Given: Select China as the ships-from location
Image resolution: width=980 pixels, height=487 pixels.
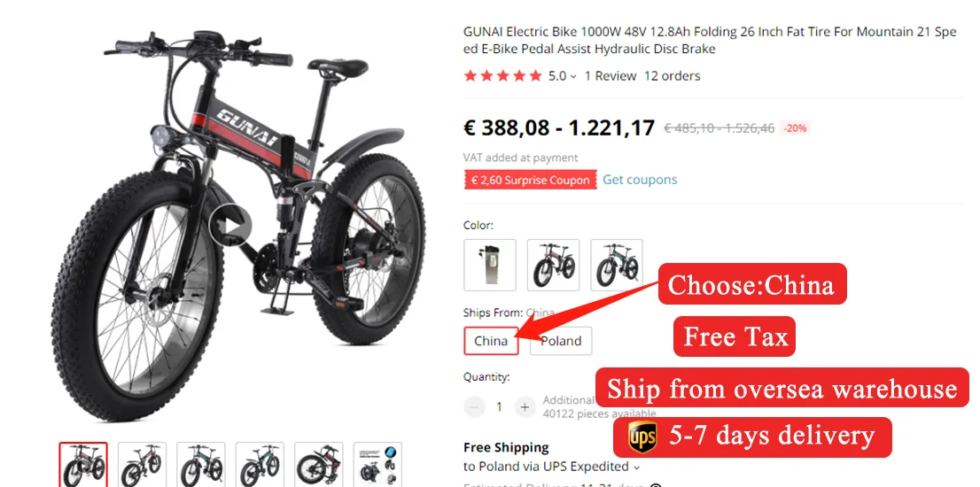Looking at the screenshot, I should point(491,341).
